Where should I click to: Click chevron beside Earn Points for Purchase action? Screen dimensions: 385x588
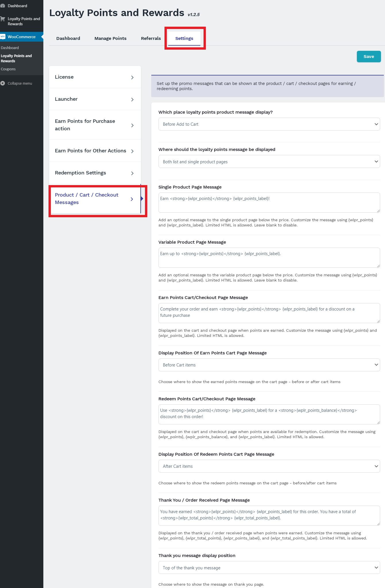[132, 125]
